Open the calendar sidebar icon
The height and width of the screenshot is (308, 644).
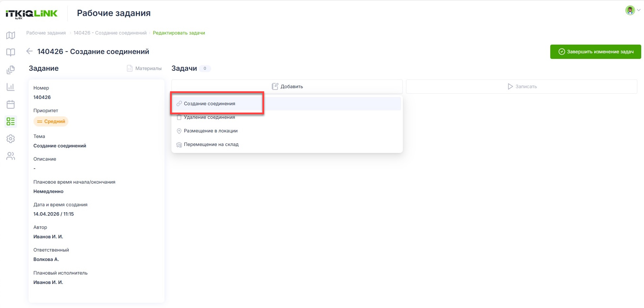point(10,104)
